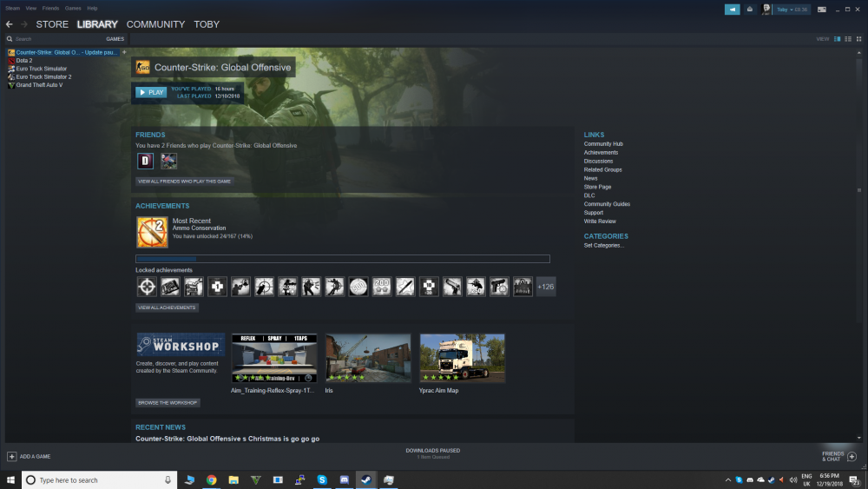Open the View menu

(x=31, y=9)
